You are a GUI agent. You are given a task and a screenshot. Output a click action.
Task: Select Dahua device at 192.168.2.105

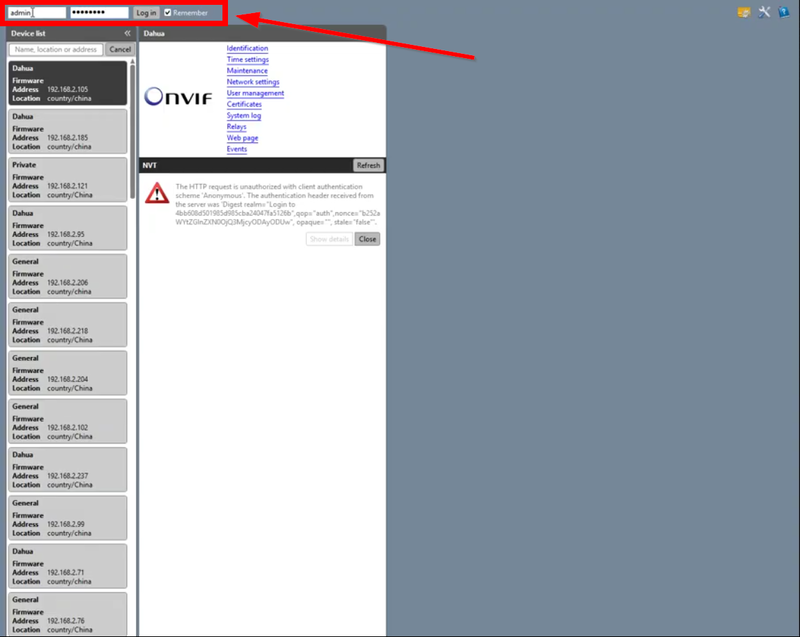67,83
